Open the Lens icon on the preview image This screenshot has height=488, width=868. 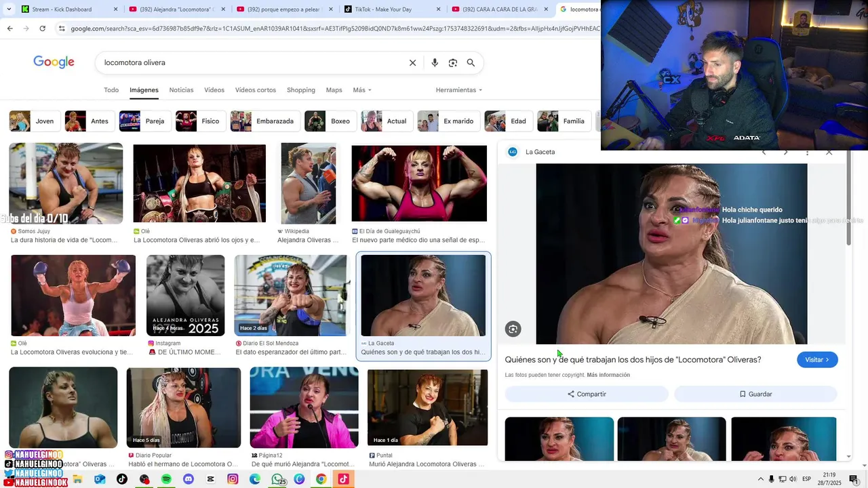point(513,329)
